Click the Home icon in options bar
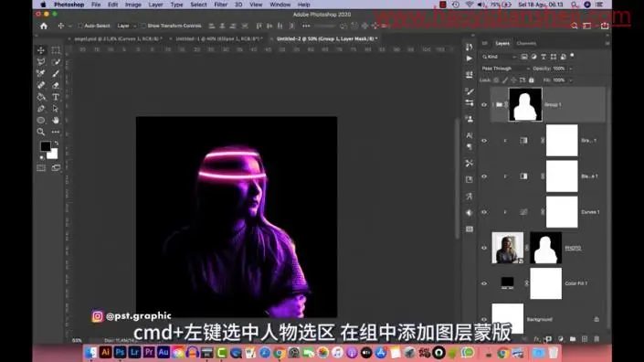The image size is (644, 362). [x=44, y=26]
